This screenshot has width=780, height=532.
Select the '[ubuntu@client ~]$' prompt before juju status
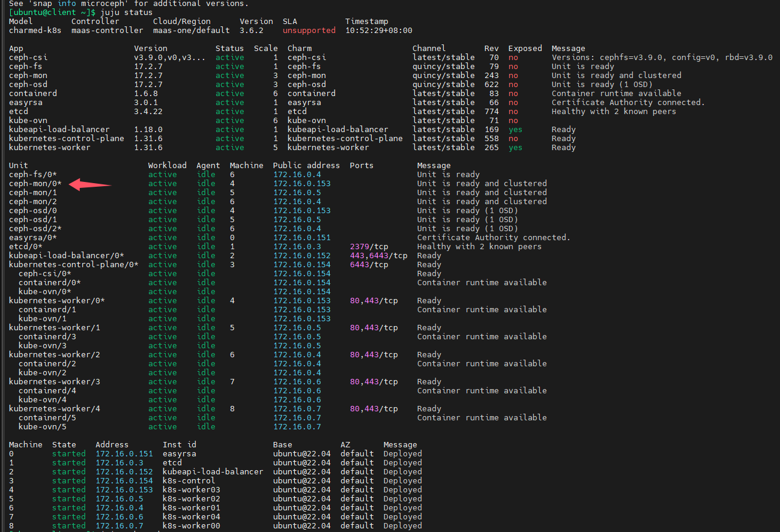coord(52,13)
